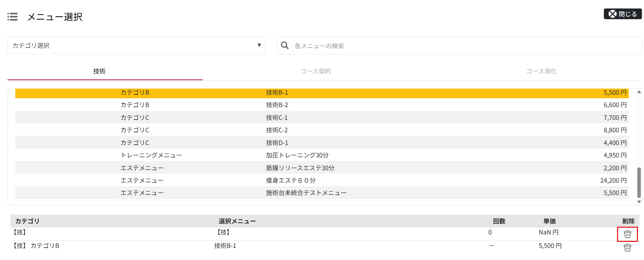The width and height of the screenshot is (644, 260).
Task: Pick the 技術D-1 menu row
Action: pyautogui.click(x=277, y=143)
